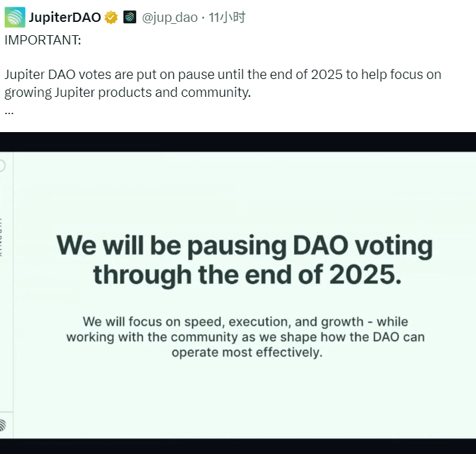Open the embedded DAO voting pause image
Screen dimensions: 476x454
(238, 293)
